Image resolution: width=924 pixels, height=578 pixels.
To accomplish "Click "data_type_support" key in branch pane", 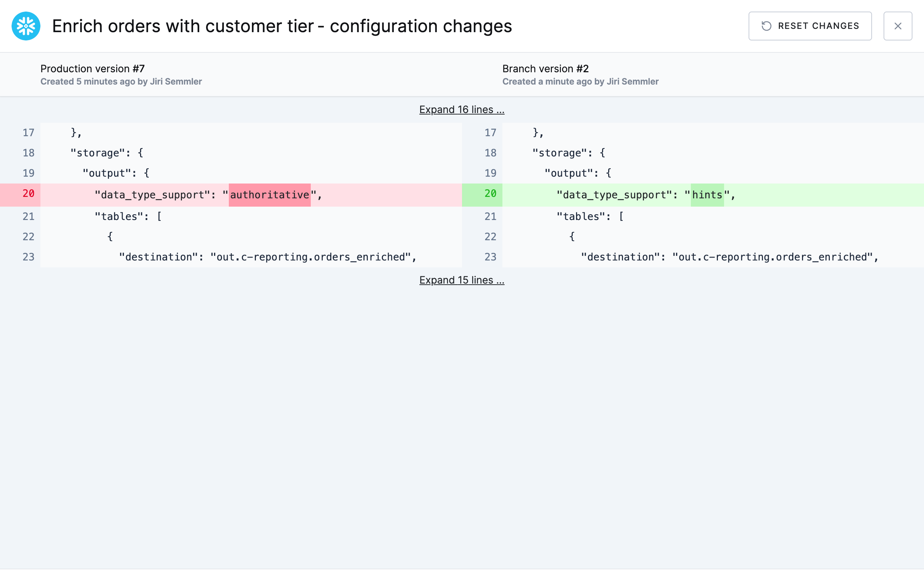I will coord(614,195).
